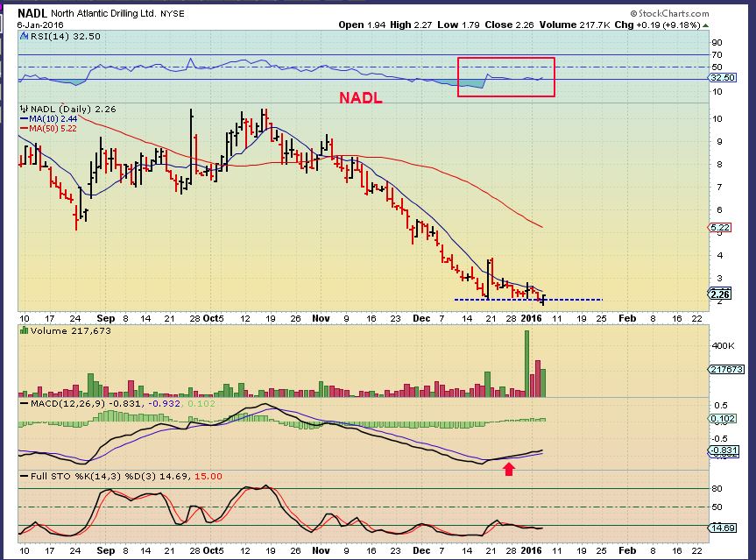756x560 pixels.
Task: Click the Chg +0.19 (+9.18%) value
Action: pyautogui.click(x=657, y=25)
